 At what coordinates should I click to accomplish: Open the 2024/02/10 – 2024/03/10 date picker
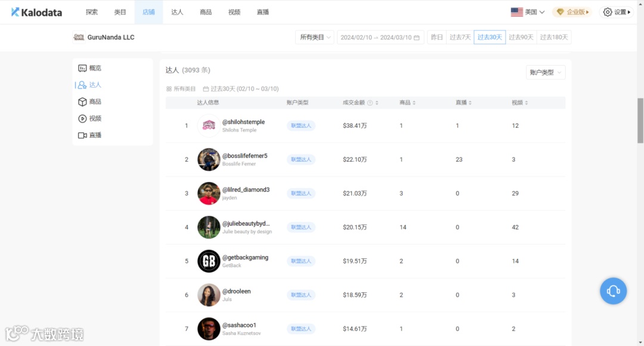380,38
